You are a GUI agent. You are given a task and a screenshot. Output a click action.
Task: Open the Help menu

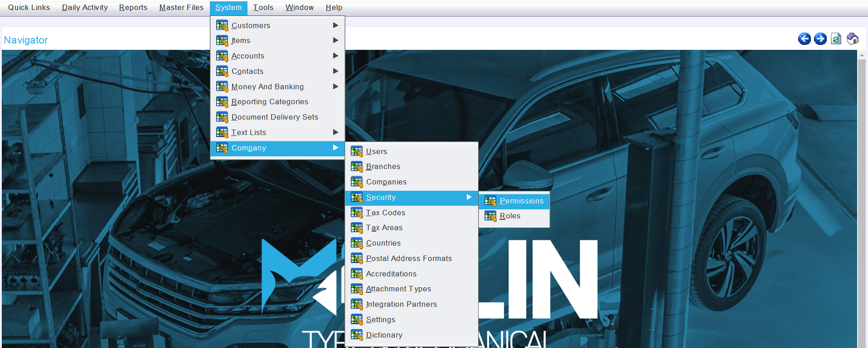[334, 8]
